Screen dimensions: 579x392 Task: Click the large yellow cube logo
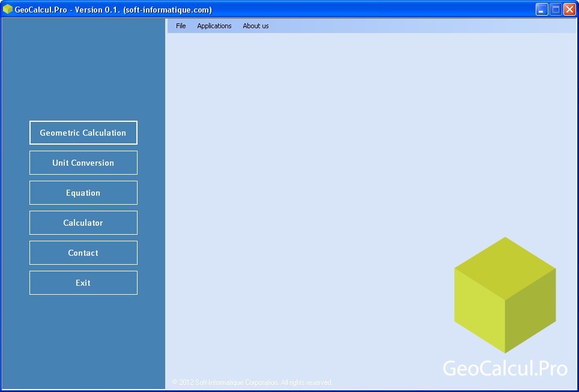click(505, 294)
